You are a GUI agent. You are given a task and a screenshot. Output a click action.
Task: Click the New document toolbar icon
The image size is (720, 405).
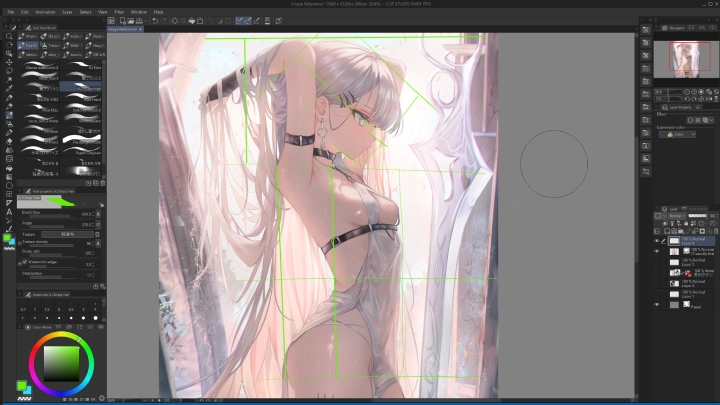pyautogui.click(x=123, y=21)
